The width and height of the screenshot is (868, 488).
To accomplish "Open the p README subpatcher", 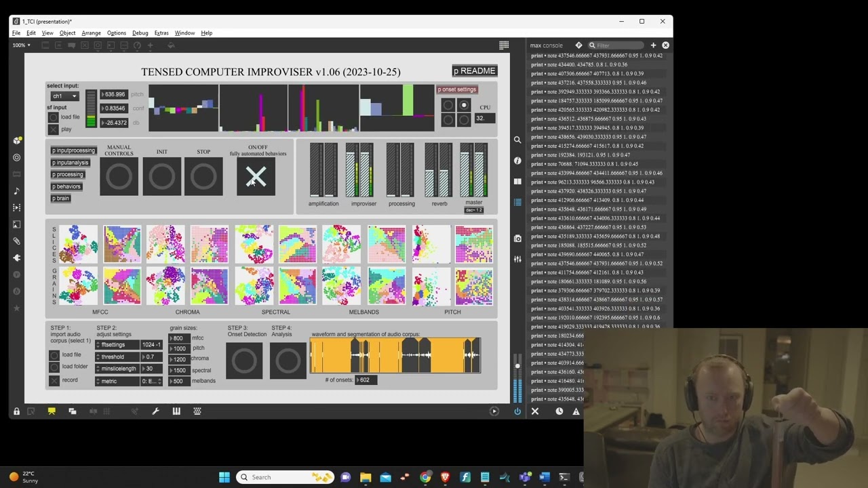I will 475,71.
